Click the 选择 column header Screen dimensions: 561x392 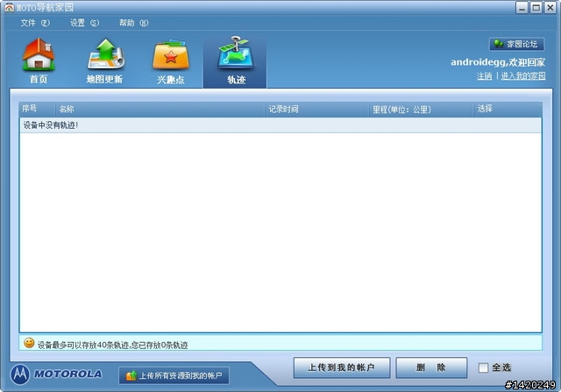508,110
